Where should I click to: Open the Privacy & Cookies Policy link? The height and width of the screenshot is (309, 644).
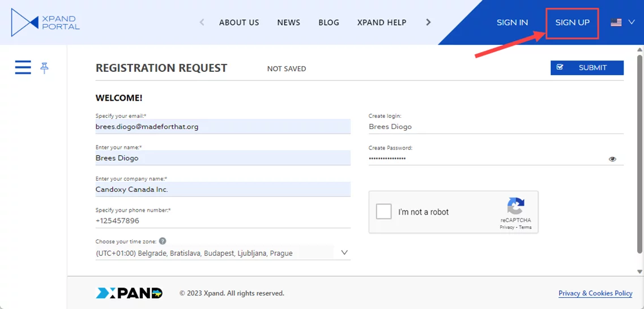coord(595,293)
